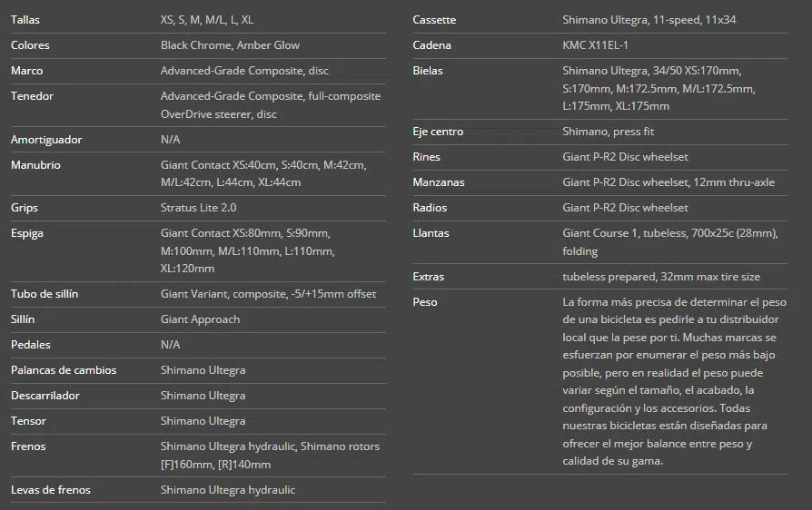The width and height of the screenshot is (812, 510).
Task: Click the Black Chrome, Amber Glow colors value
Action: point(230,45)
